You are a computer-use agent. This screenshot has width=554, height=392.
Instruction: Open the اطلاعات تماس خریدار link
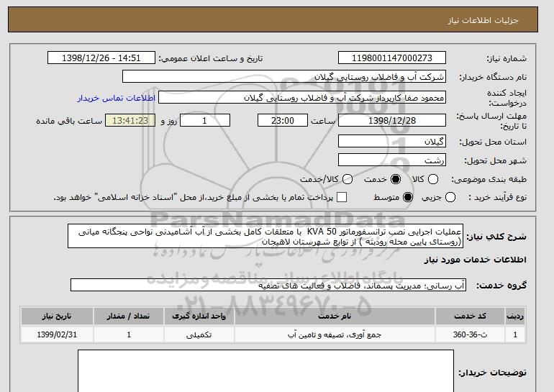click(117, 98)
